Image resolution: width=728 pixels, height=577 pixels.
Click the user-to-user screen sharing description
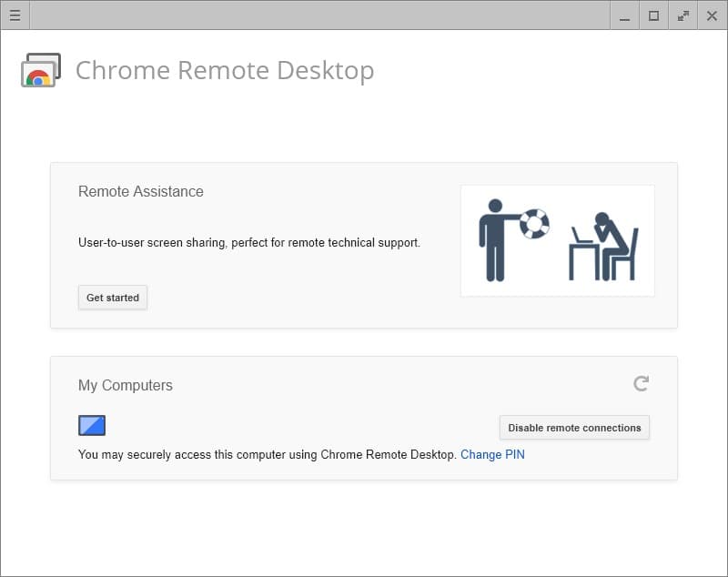point(249,243)
